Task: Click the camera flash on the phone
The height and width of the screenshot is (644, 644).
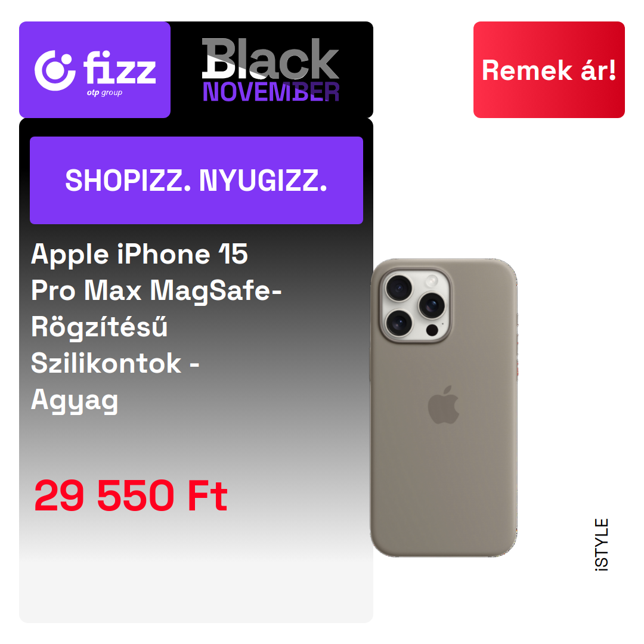Action: (432, 281)
